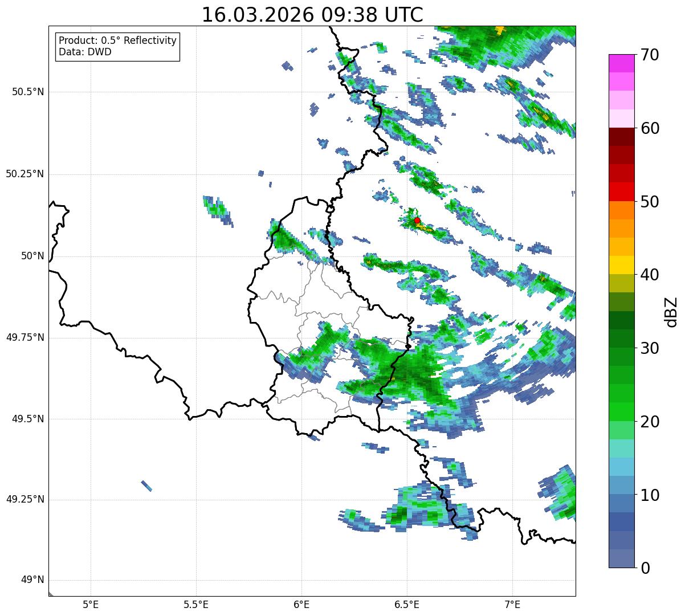The image size is (685, 616).
Task: Click the longitude label "5°E"
Action: [x=91, y=605]
